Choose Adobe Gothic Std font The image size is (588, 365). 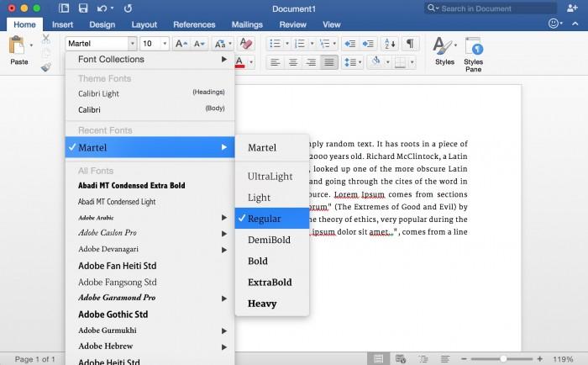tap(150, 315)
